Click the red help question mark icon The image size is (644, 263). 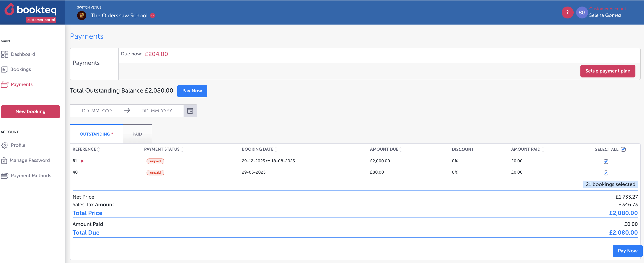click(567, 12)
